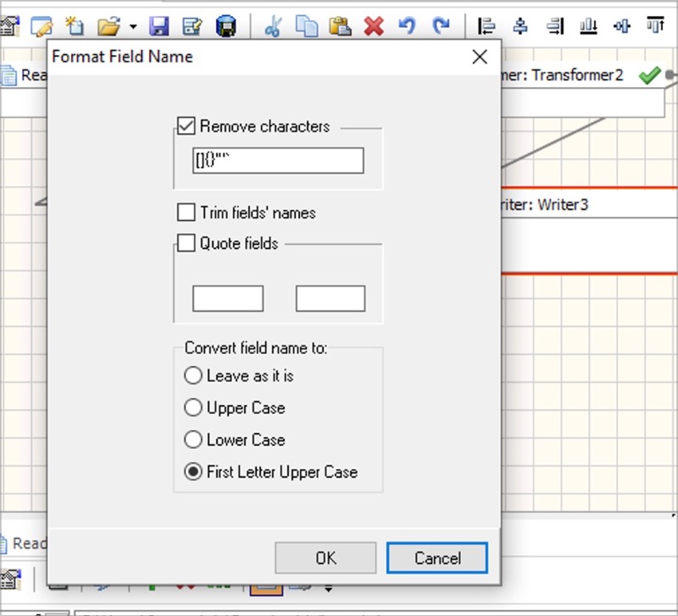This screenshot has width=678, height=616.
Task: Align objects to left edge
Action: pyautogui.click(x=486, y=26)
